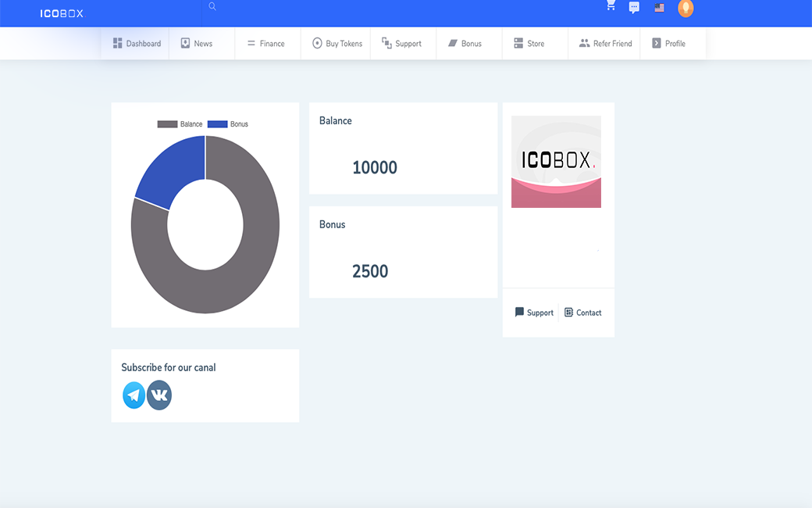Click the Subscribe for our canal text
812x508 pixels.
169,367
